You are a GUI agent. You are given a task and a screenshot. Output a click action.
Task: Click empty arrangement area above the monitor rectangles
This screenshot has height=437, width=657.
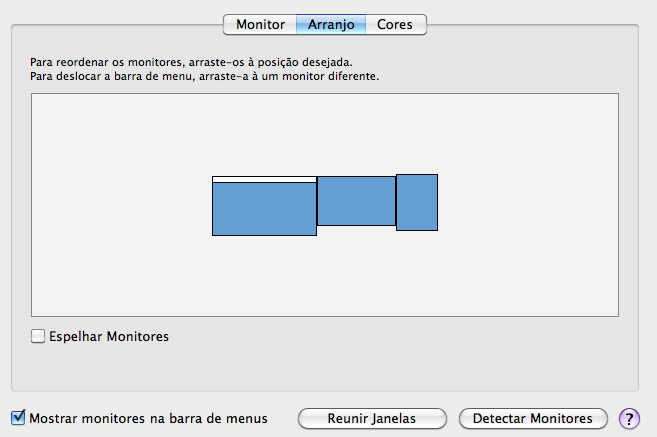[x=325, y=134]
